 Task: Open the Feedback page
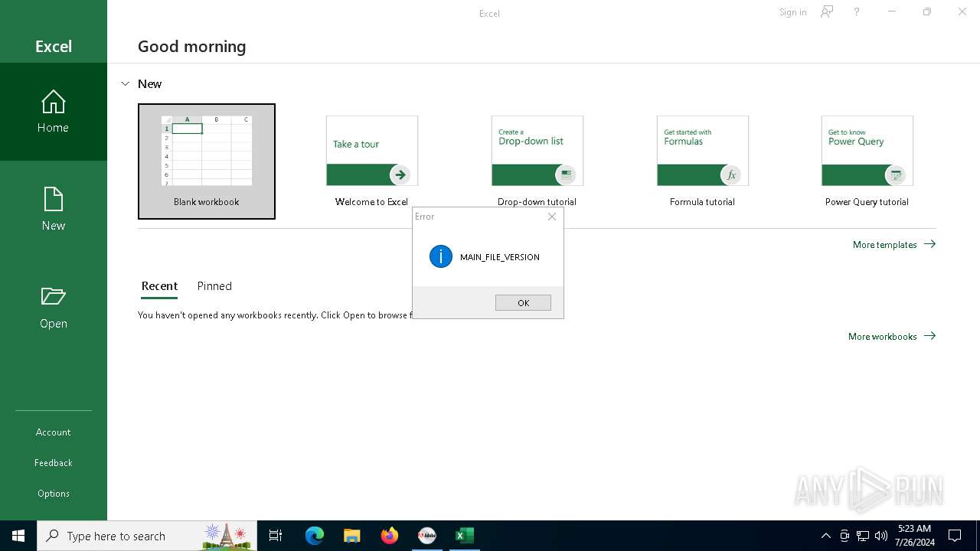pos(54,463)
